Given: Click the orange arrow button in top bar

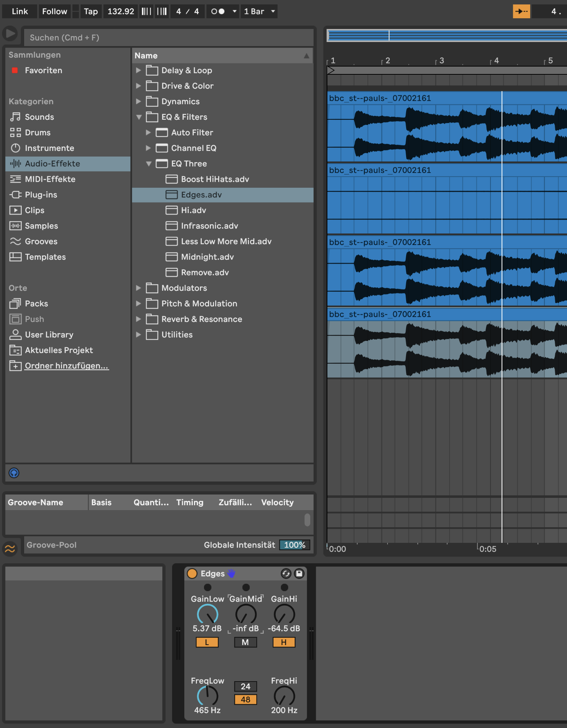Looking at the screenshot, I should (x=521, y=11).
